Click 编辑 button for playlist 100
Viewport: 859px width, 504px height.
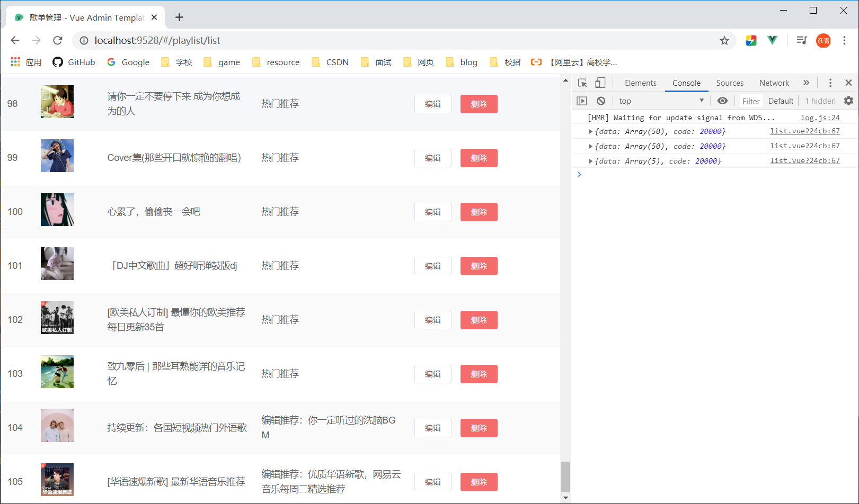pos(432,212)
